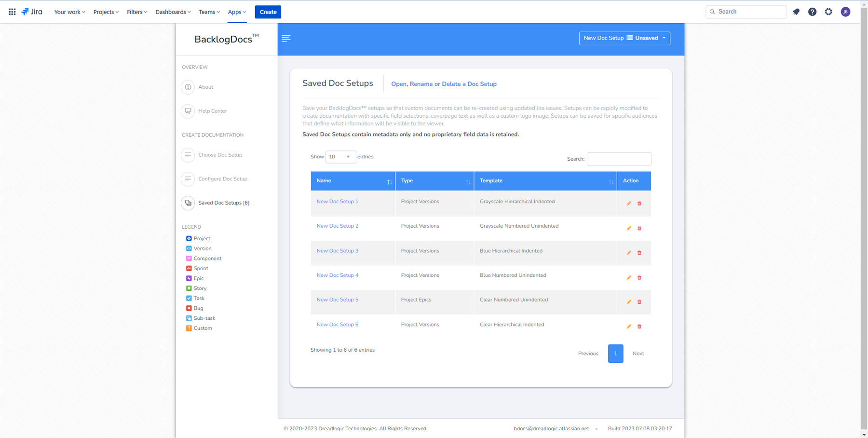This screenshot has width=868, height=438.
Task: Click the Help Center icon in the sidebar
Action: point(188,111)
